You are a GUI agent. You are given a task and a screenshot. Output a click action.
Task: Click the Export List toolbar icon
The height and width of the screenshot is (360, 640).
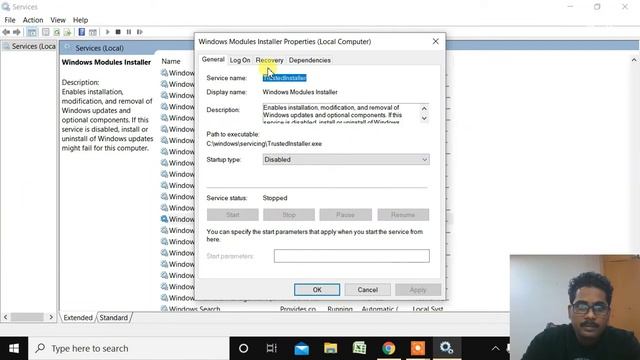(67, 32)
